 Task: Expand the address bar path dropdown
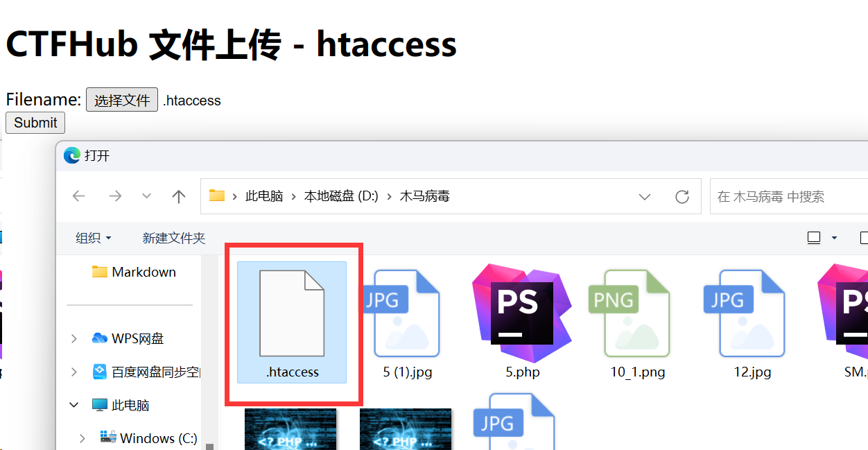(645, 196)
